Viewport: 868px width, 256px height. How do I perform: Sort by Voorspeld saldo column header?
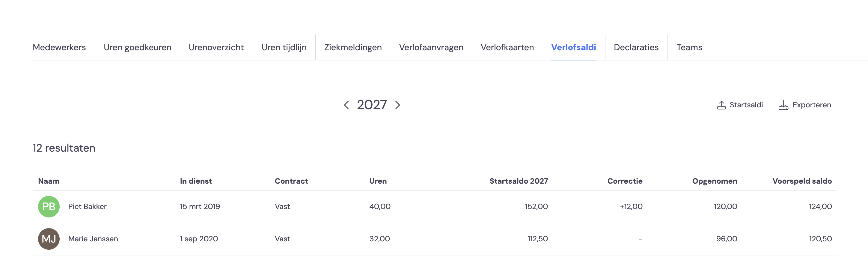click(x=802, y=181)
